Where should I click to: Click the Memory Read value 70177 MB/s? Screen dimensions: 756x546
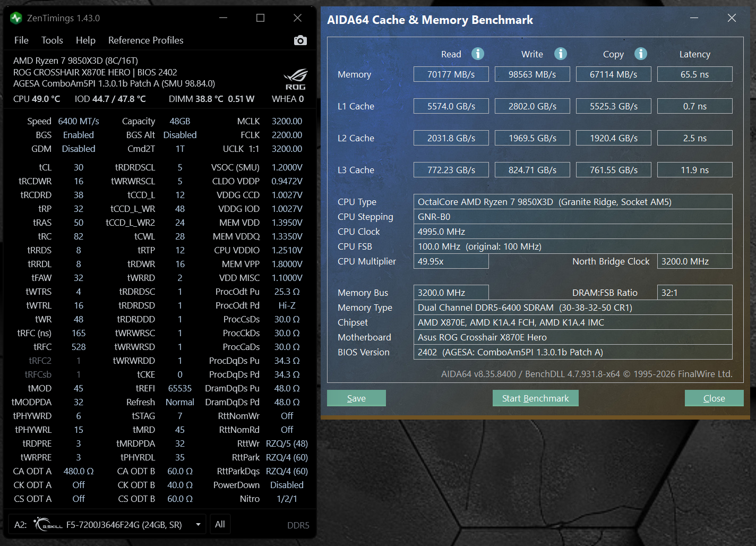pos(451,74)
